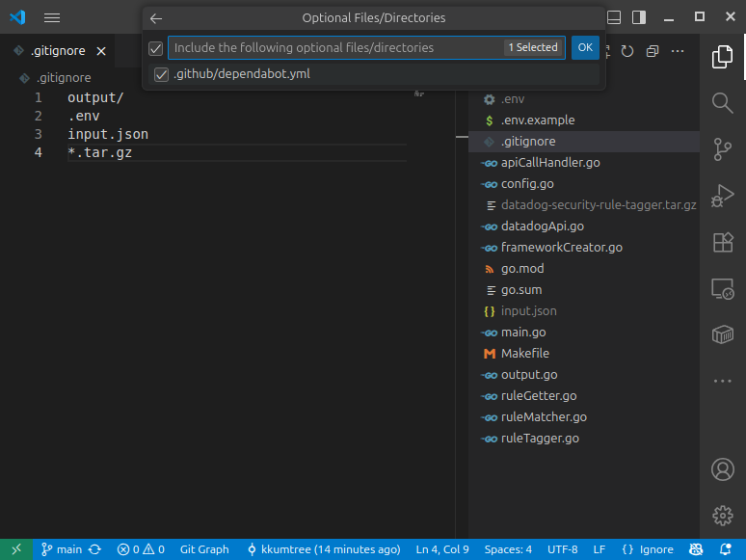Click the 1 Selected badge
Screen dimensions: 746x560
click(533, 47)
